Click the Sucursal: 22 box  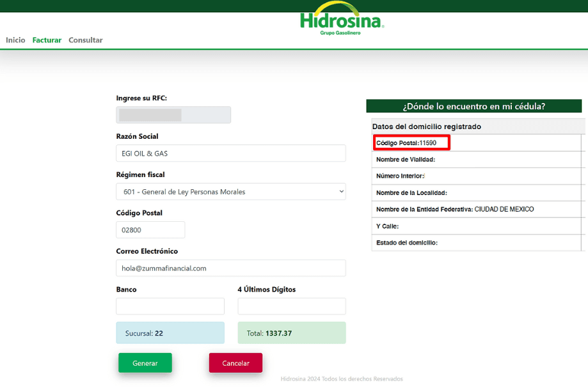click(170, 332)
